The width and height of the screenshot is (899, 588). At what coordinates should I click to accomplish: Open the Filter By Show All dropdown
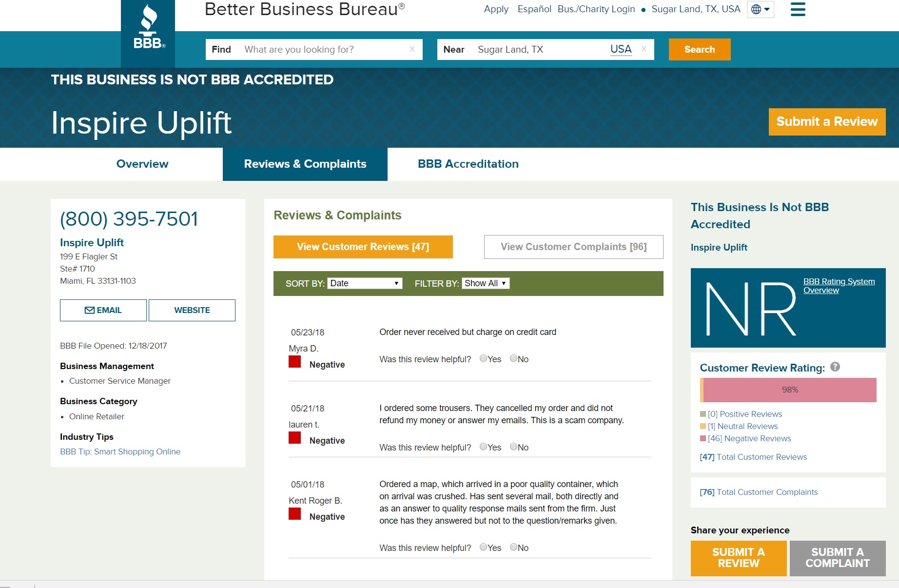[x=486, y=283]
